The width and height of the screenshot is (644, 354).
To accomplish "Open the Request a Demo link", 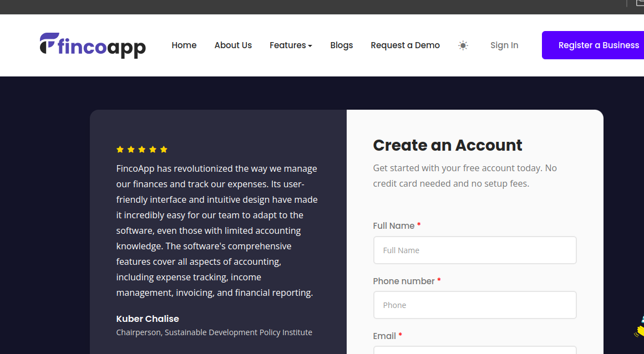I will click(405, 45).
